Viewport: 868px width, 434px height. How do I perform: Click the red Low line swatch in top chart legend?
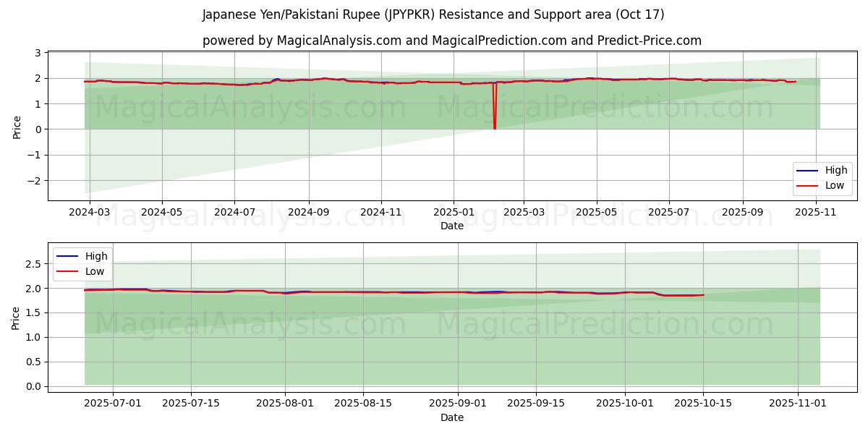pyautogui.click(x=808, y=185)
